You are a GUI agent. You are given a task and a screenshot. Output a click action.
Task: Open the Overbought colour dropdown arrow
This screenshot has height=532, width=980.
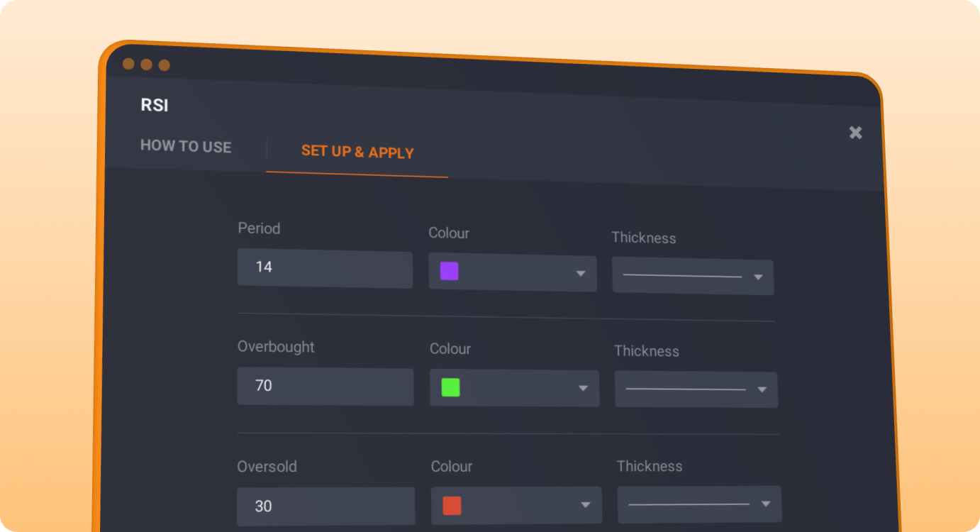click(x=583, y=389)
